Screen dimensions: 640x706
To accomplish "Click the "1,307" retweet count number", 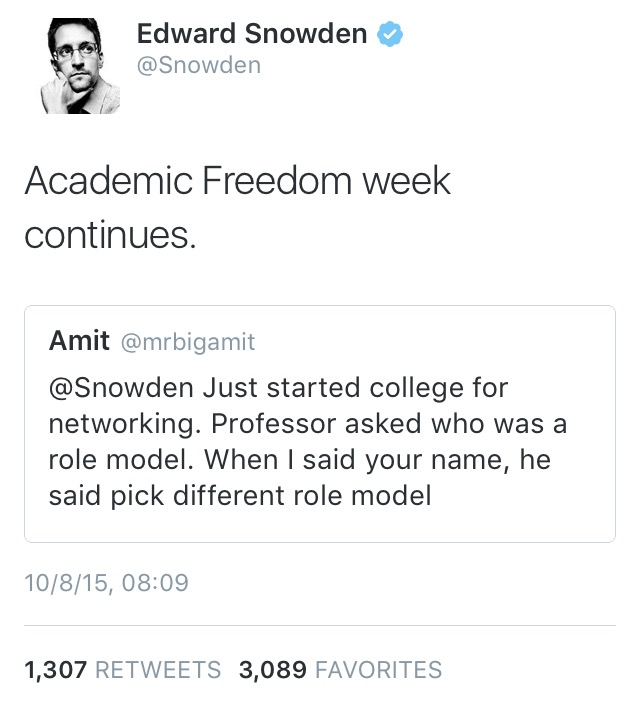I will tap(54, 669).
